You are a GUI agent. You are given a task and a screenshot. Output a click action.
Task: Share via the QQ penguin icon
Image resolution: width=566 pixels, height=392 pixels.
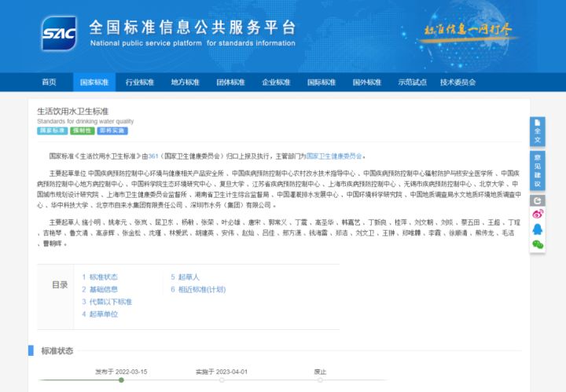click(538, 229)
